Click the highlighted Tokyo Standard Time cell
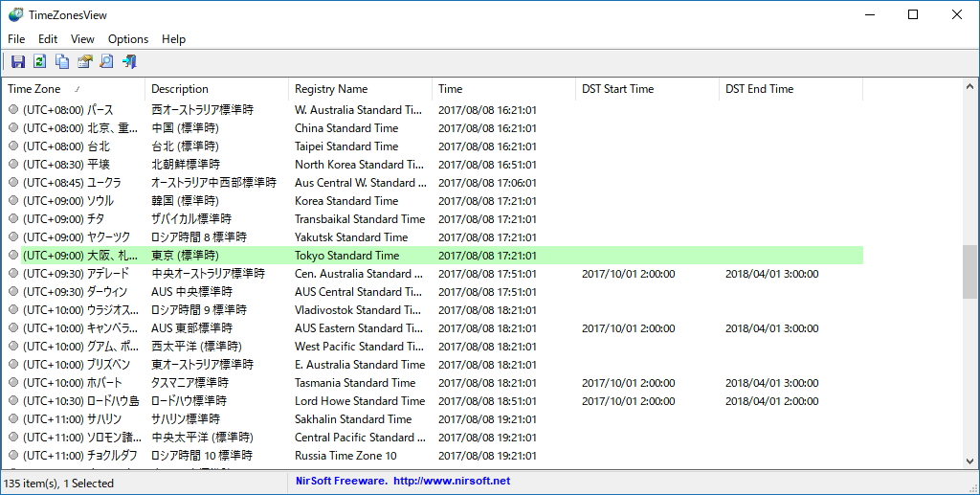 [x=346, y=256]
